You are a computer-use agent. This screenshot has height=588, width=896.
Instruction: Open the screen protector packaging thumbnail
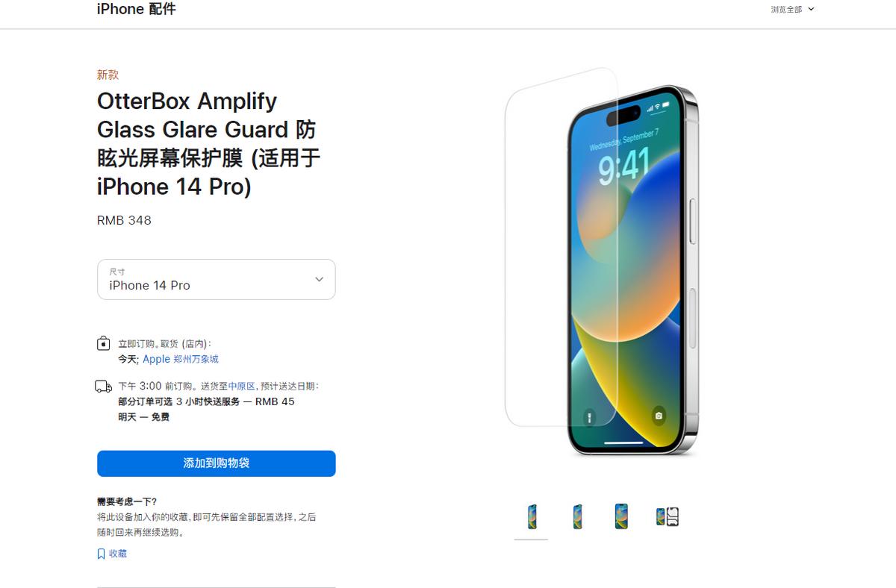coord(667,515)
